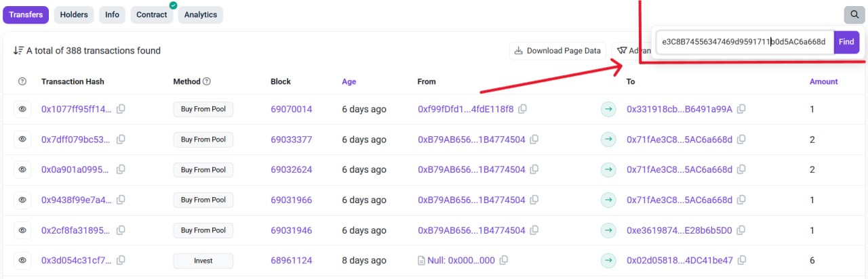Switch to the Holders tab
The image size is (868, 279).
pos(74,14)
